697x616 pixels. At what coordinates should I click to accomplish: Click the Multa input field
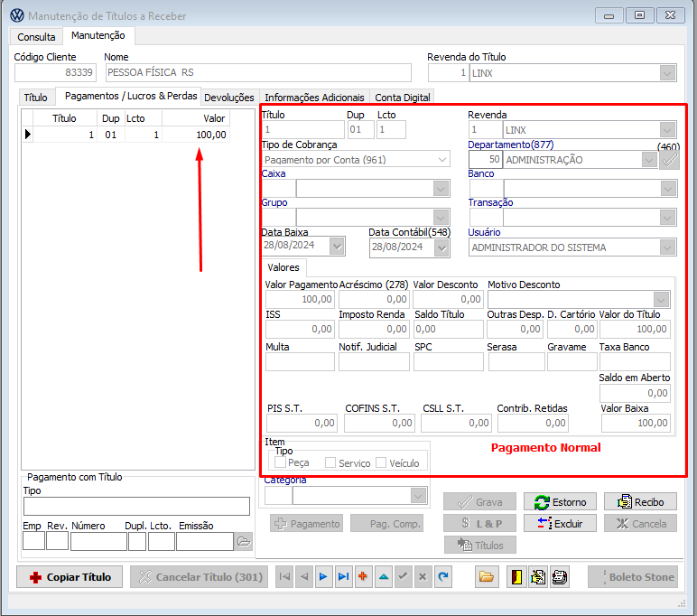pos(300,362)
